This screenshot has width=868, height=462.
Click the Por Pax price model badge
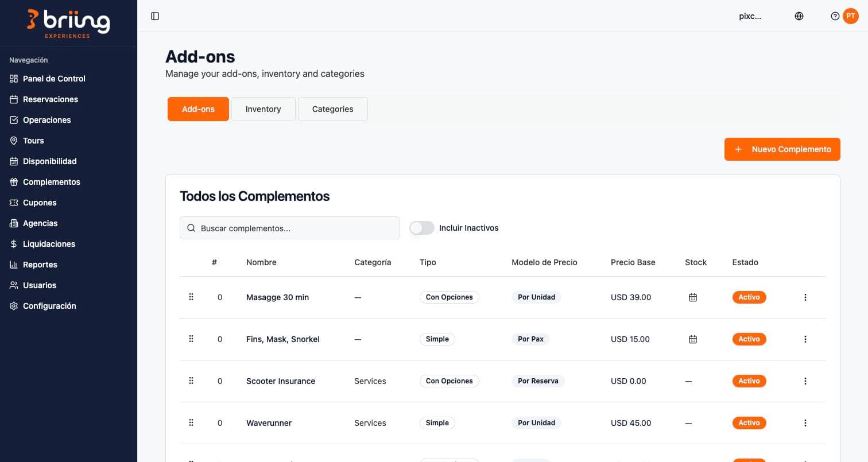tap(530, 339)
